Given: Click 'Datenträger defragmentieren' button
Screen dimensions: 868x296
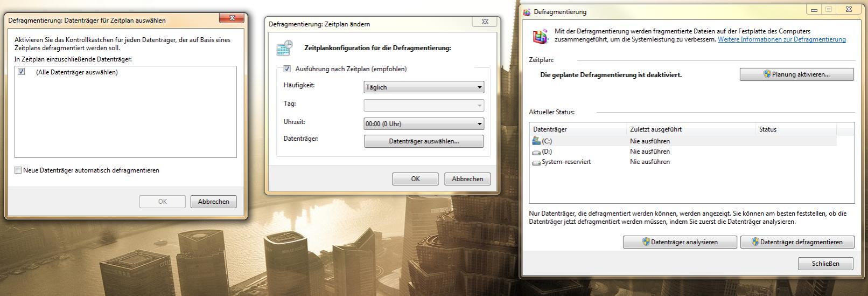Looking at the screenshot, I should 797,242.
